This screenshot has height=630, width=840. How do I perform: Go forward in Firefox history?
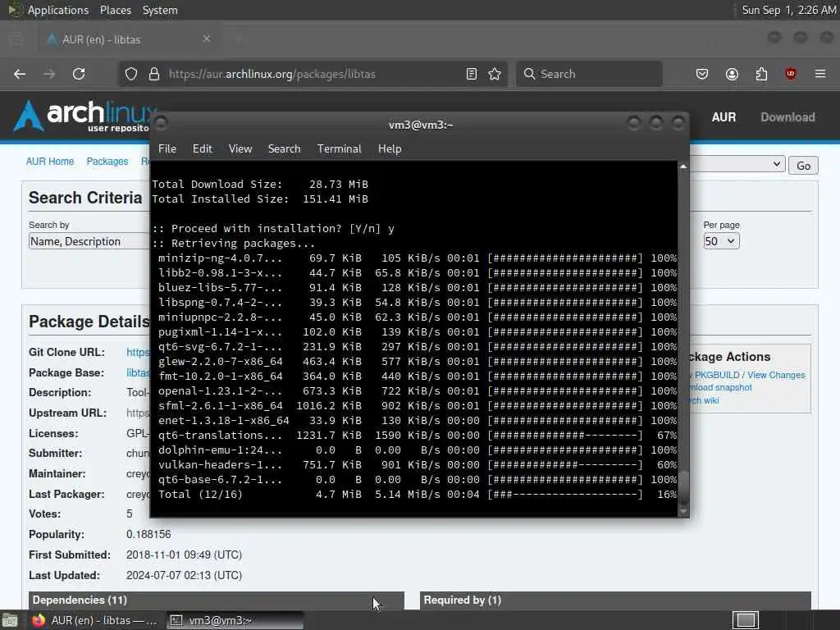(49, 74)
